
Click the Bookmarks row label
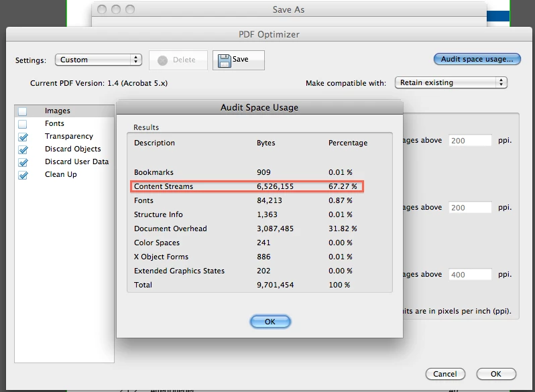[x=154, y=172]
